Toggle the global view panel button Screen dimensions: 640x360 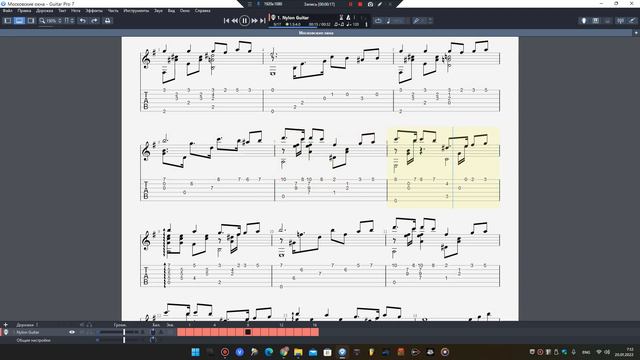click(x=19, y=20)
